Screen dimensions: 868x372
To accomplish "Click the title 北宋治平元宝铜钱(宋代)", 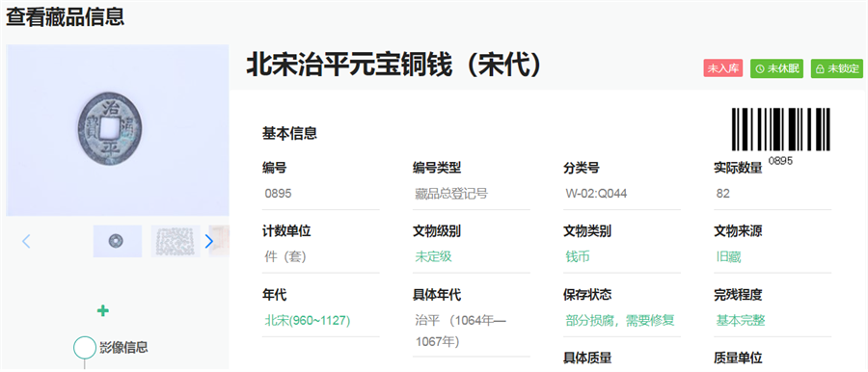I will [393, 66].
